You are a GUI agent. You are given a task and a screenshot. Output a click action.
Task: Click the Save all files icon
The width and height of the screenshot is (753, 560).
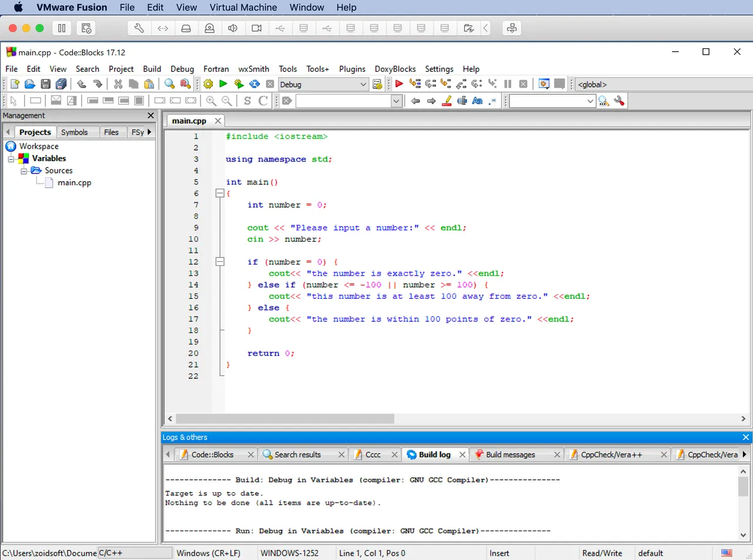pyautogui.click(x=61, y=84)
